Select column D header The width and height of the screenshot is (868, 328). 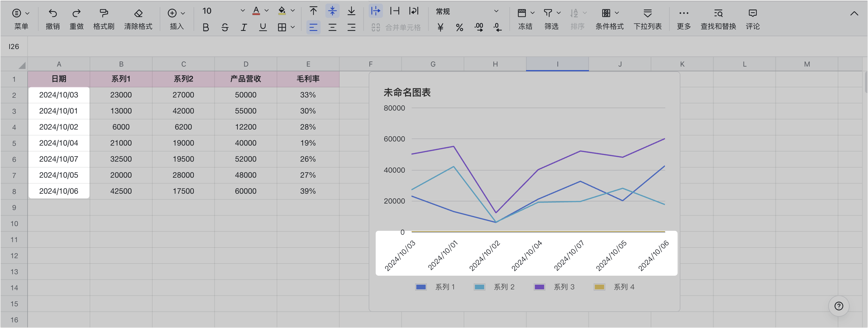click(x=245, y=64)
